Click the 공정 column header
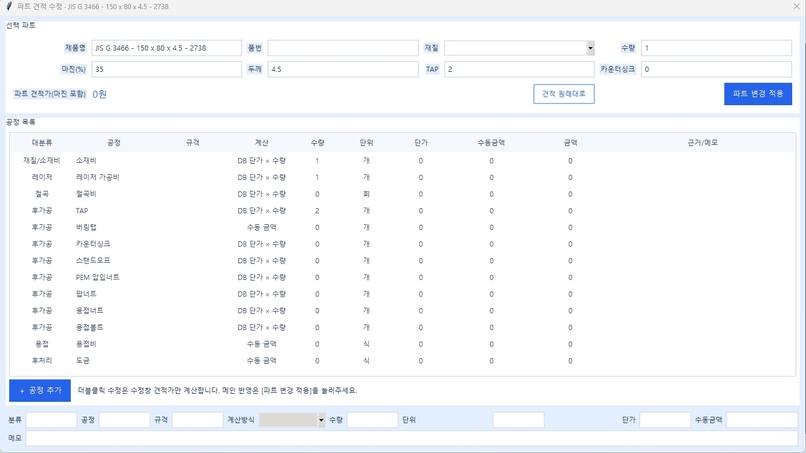The width and height of the screenshot is (806, 453). [114, 142]
